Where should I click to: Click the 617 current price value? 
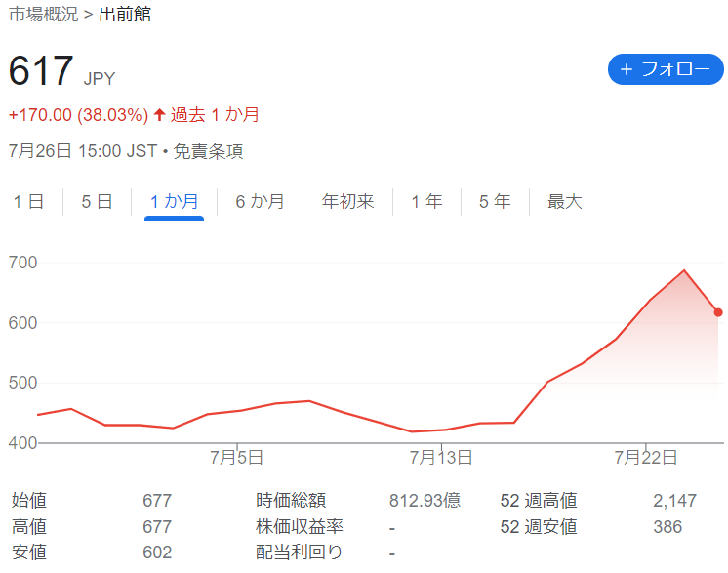click(x=41, y=70)
